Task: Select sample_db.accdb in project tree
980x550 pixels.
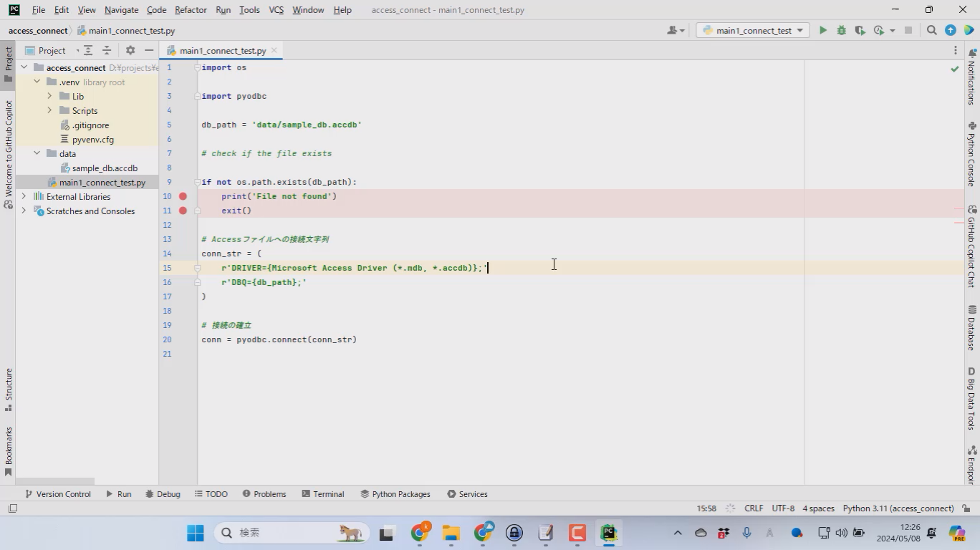Action: pos(104,168)
